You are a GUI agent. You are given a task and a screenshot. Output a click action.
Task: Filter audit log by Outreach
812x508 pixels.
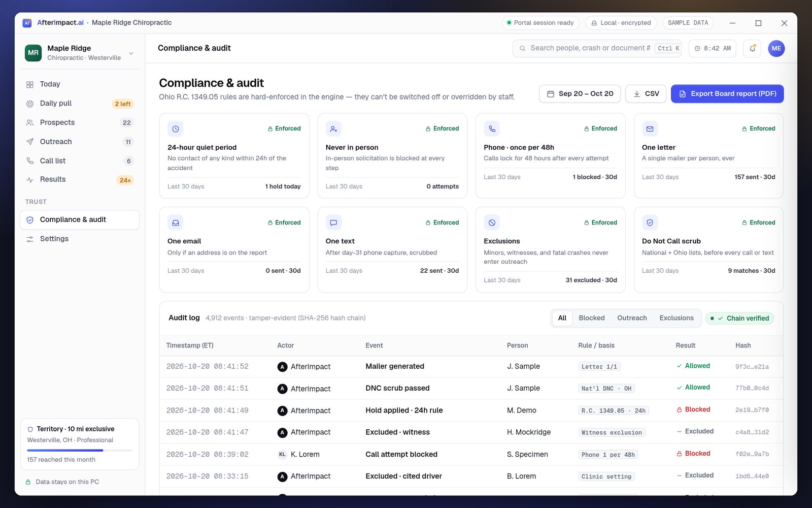click(x=632, y=318)
